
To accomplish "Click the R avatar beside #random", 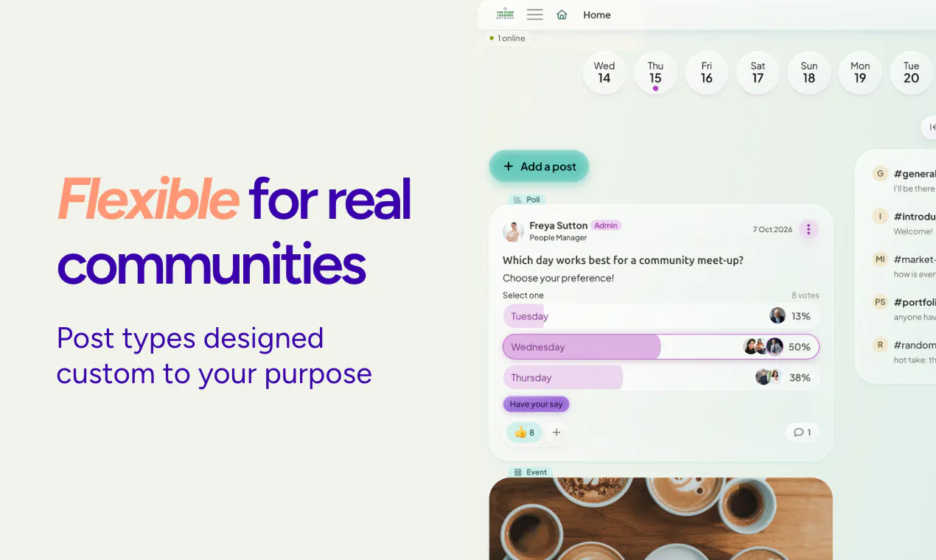I will (879, 345).
